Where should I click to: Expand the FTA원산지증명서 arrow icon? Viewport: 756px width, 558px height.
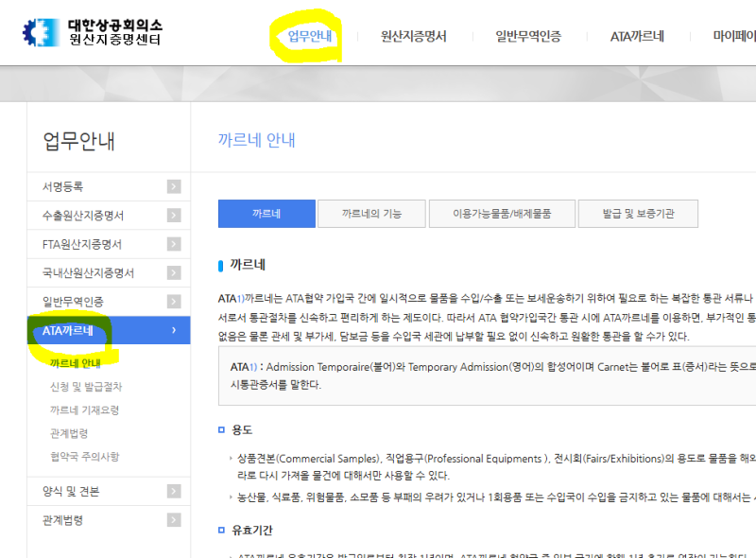[x=174, y=244]
